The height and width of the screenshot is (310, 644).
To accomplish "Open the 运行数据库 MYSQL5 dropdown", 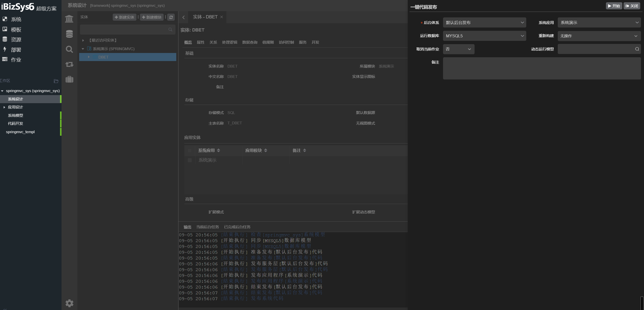I will pos(484,36).
